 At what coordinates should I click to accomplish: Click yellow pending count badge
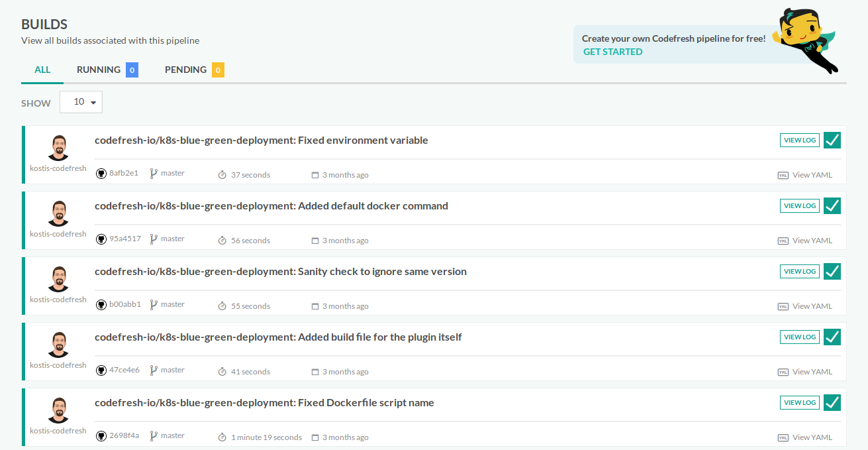[x=218, y=70]
